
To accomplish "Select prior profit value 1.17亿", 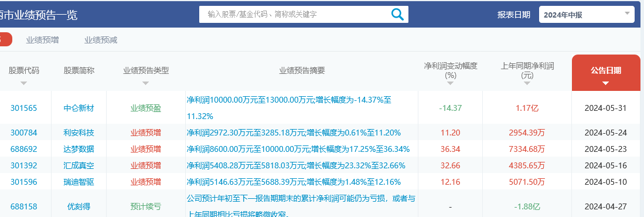I will click(x=527, y=108).
